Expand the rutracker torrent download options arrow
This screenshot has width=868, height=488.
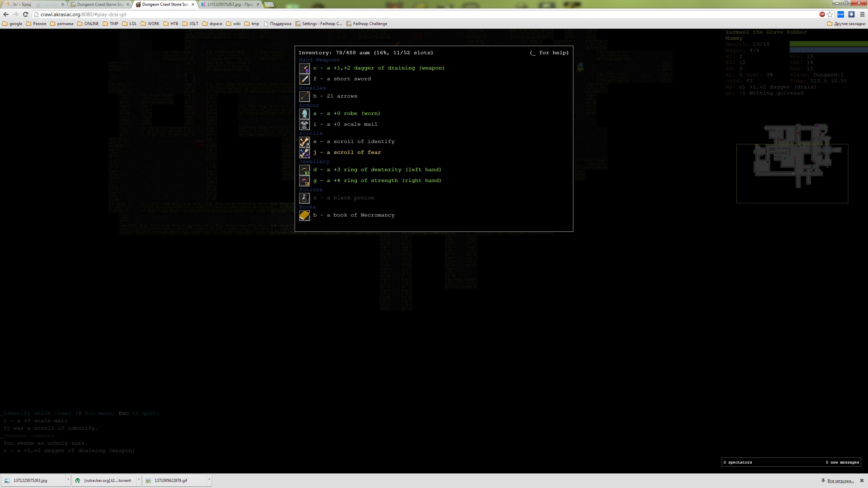pos(139,481)
